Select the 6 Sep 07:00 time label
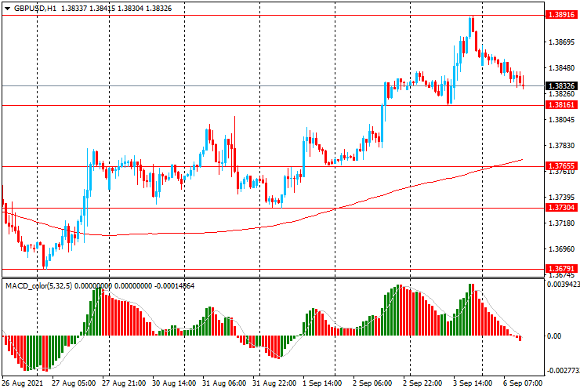The image size is (580, 392). click(523, 383)
